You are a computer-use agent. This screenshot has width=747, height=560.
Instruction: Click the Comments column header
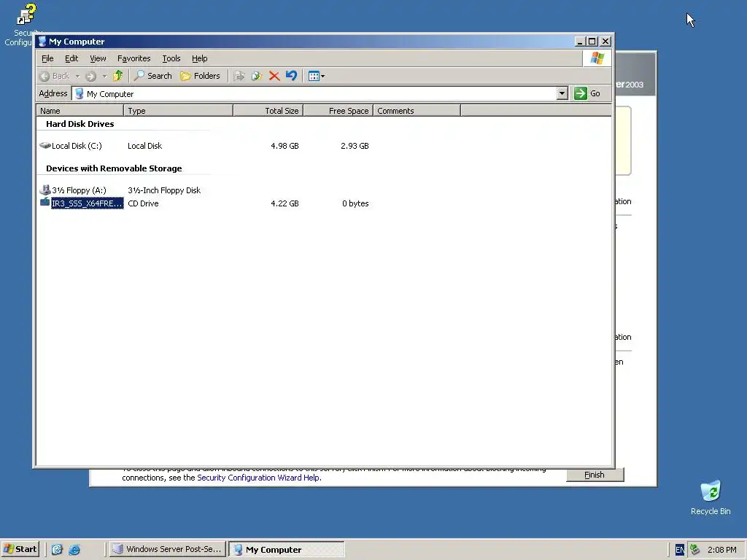point(417,111)
